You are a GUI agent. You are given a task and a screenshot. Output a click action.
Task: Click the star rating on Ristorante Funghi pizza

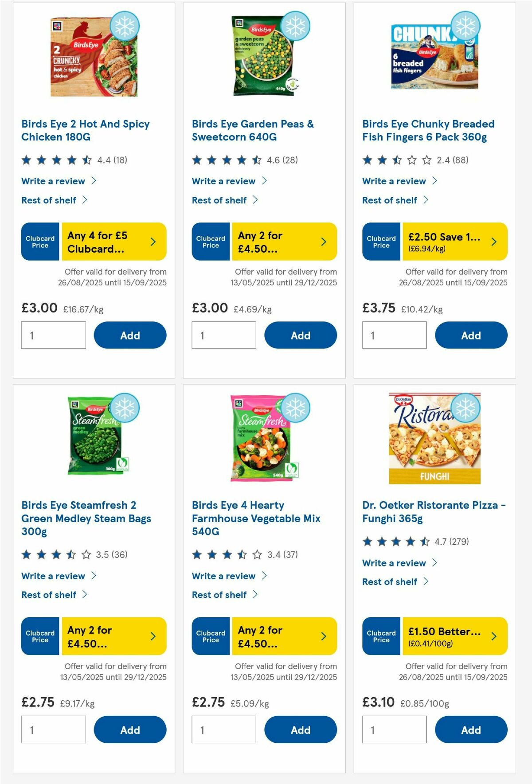pos(396,541)
